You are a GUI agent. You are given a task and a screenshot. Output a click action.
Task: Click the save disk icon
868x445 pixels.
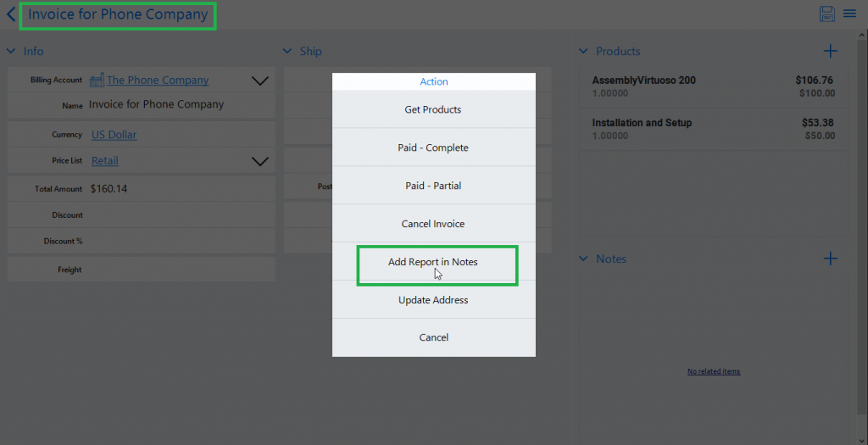click(826, 14)
